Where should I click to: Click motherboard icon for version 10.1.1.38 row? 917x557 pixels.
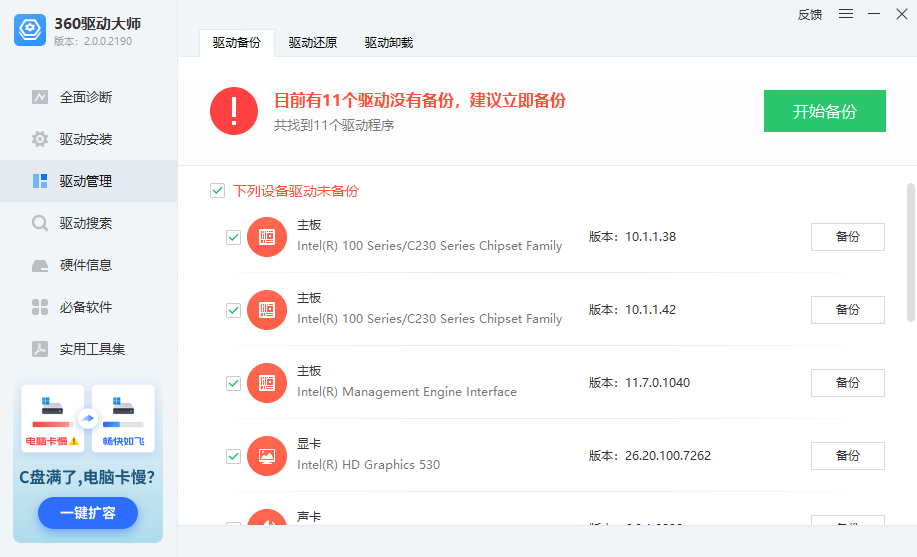(267, 237)
